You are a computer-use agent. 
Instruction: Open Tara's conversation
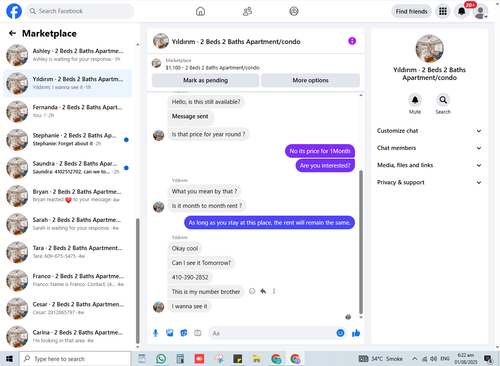click(67, 252)
